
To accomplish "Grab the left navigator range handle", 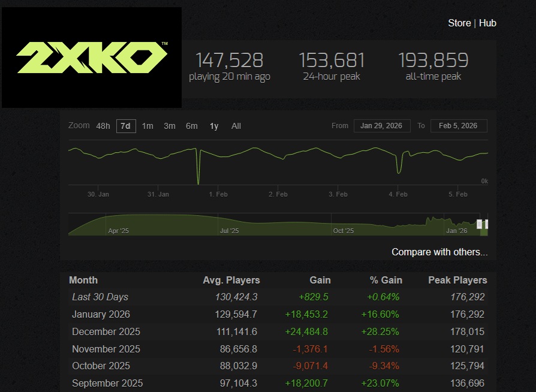I will [479, 224].
